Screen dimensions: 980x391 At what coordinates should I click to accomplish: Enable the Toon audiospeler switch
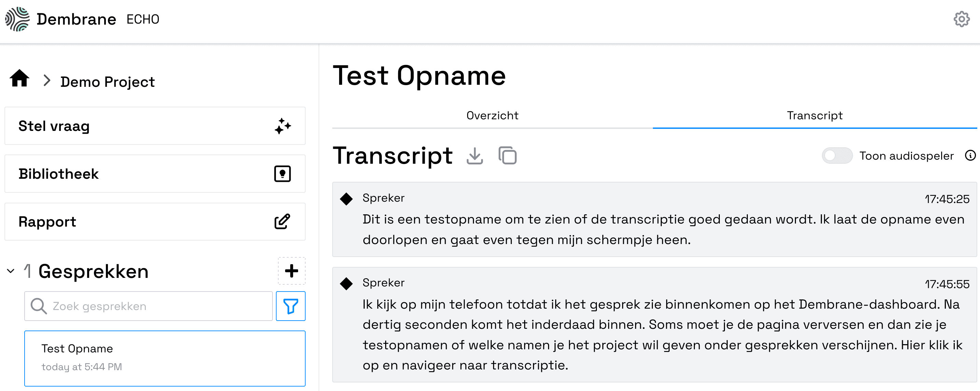point(837,155)
